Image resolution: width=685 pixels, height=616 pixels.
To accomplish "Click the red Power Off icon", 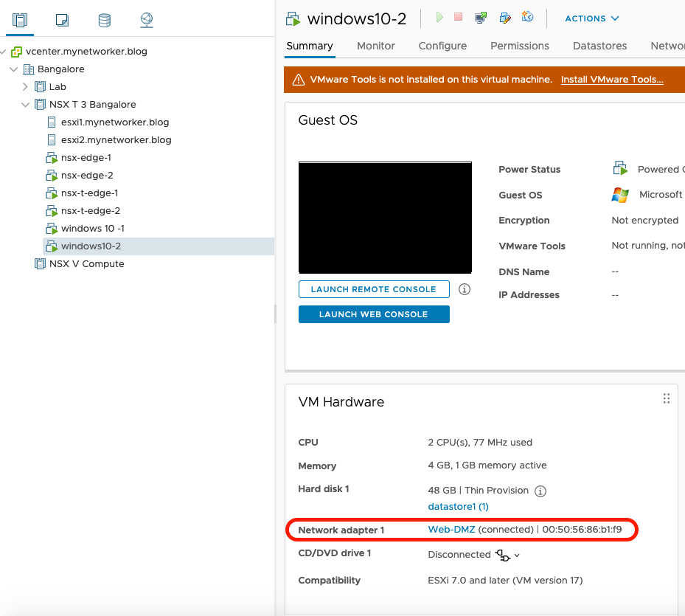I will (x=459, y=17).
